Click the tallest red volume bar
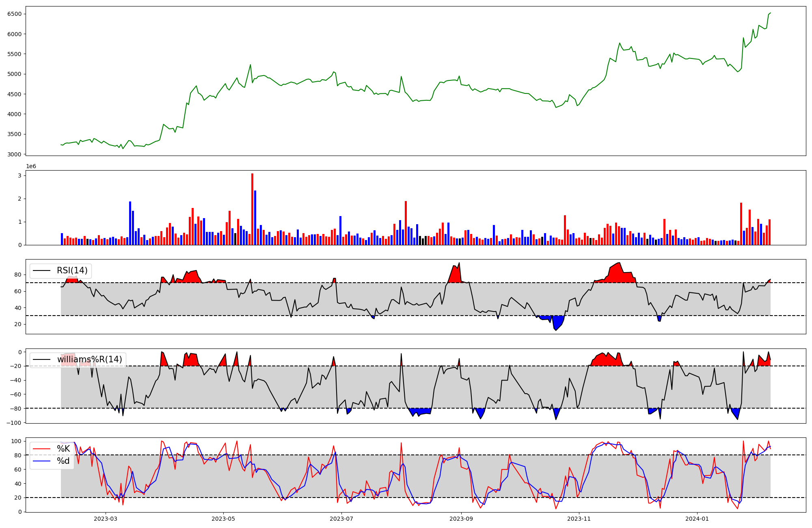 (x=252, y=209)
